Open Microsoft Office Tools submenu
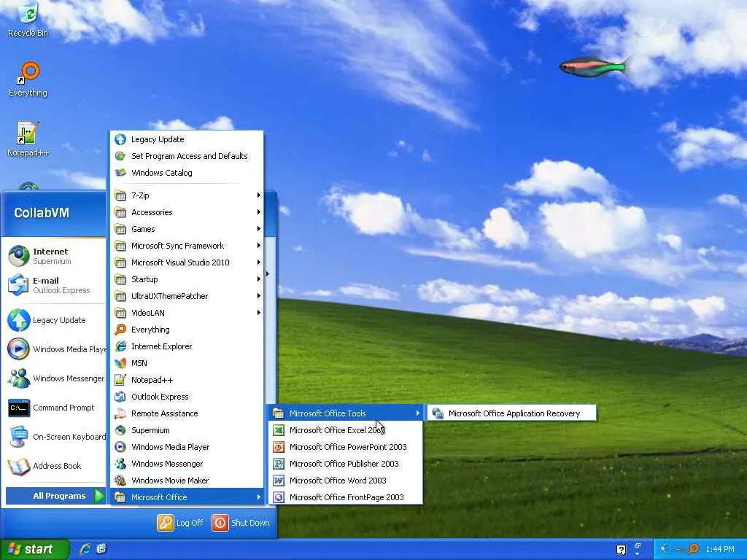The height and width of the screenshot is (560, 747). click(345, 413)
